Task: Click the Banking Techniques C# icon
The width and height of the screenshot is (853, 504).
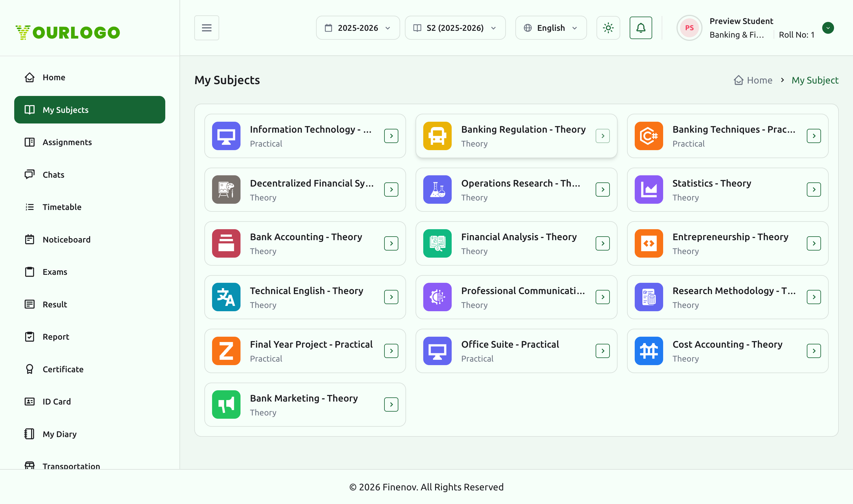Action: coord(649,136)
